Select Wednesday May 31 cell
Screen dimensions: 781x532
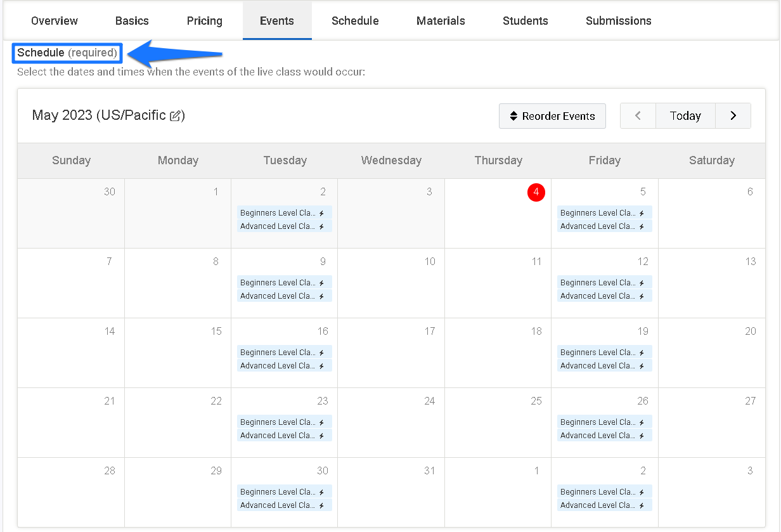391,492
